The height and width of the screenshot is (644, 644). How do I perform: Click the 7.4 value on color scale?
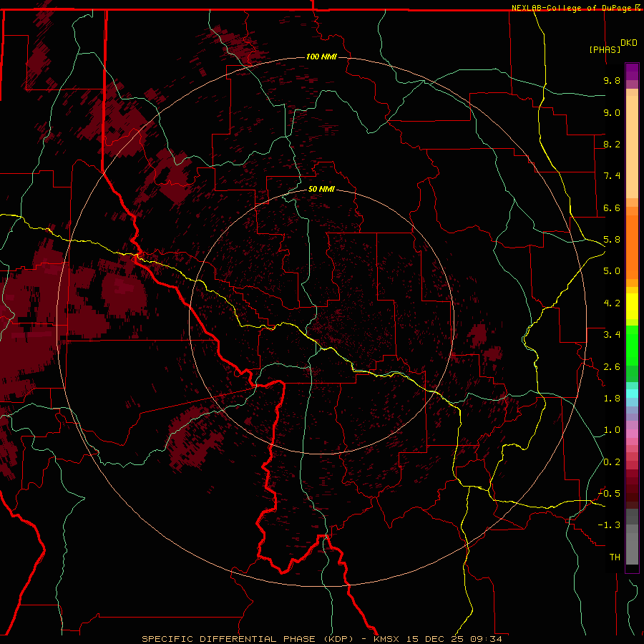pyautogui.click(x=612, y=176)
